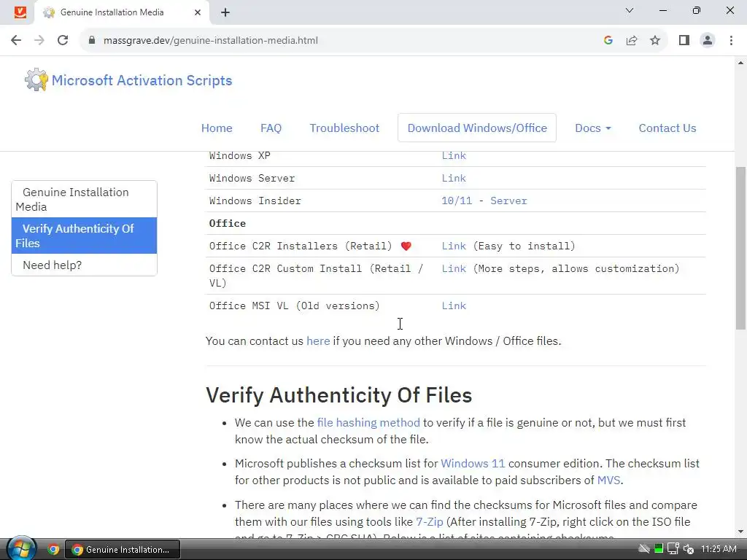747x560 pixels.
Task: Select Genuine Installation taskbar window button
Action: point(123,550)
